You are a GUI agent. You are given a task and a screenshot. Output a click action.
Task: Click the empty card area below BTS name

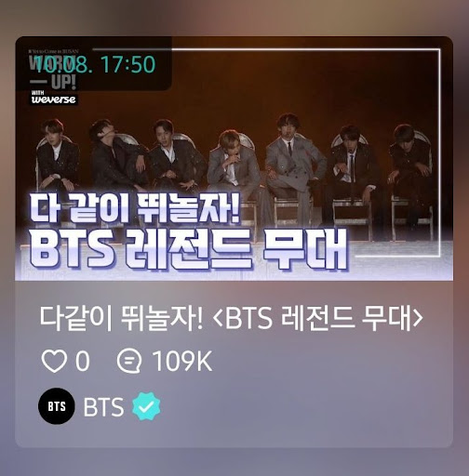(x=234, y=435)
